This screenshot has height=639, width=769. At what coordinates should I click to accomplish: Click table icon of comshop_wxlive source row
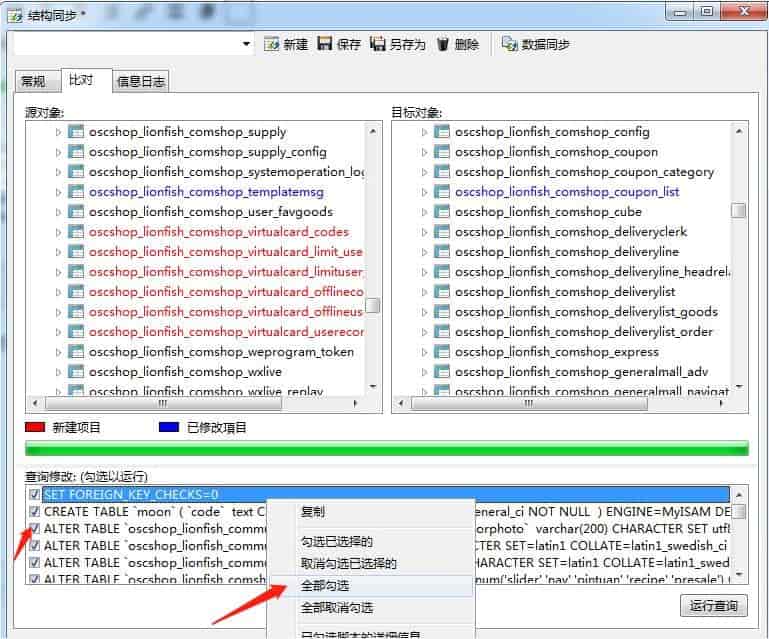pyautogui.click(x=76, y=372)
